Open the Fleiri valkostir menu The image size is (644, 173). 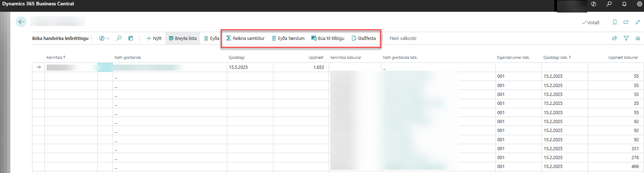403,38
